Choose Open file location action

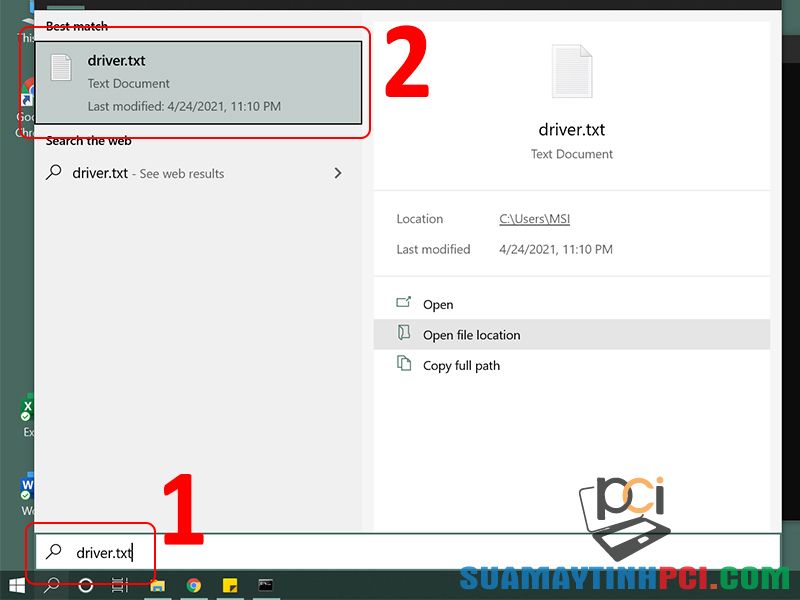571,335
